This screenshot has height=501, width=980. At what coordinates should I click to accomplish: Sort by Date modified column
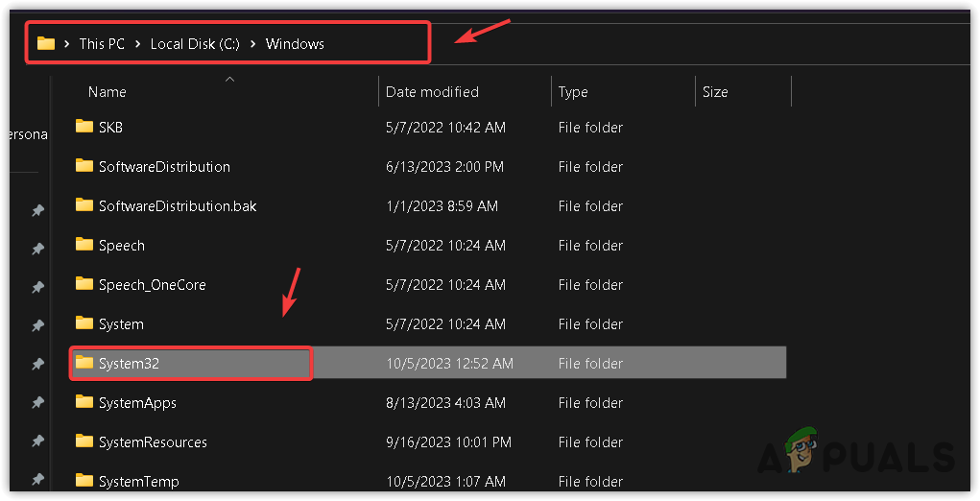(432, 92)
